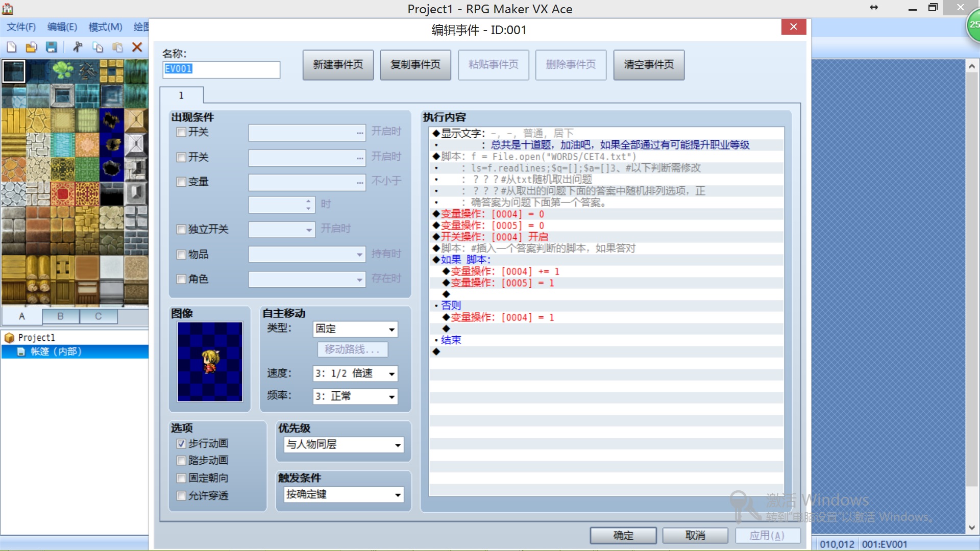Enable the 独立开关 condition checkbox

[x=181, y=229]
